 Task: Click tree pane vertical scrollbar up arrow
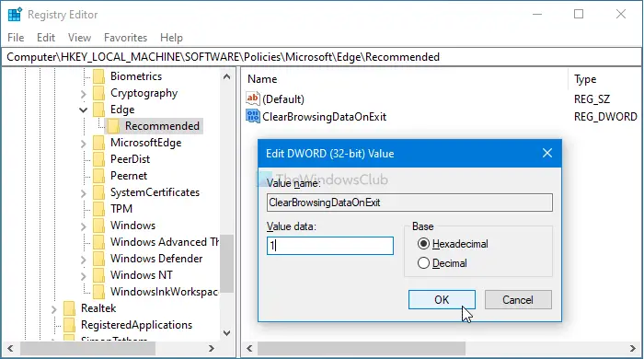coord(226,76)
